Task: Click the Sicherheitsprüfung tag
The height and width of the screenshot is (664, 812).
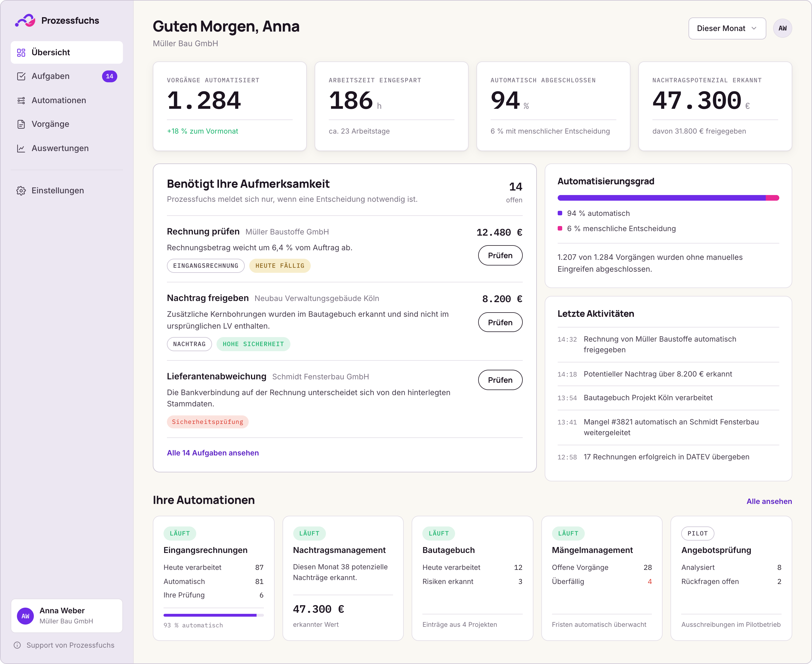Action: [x=208, y=422]
